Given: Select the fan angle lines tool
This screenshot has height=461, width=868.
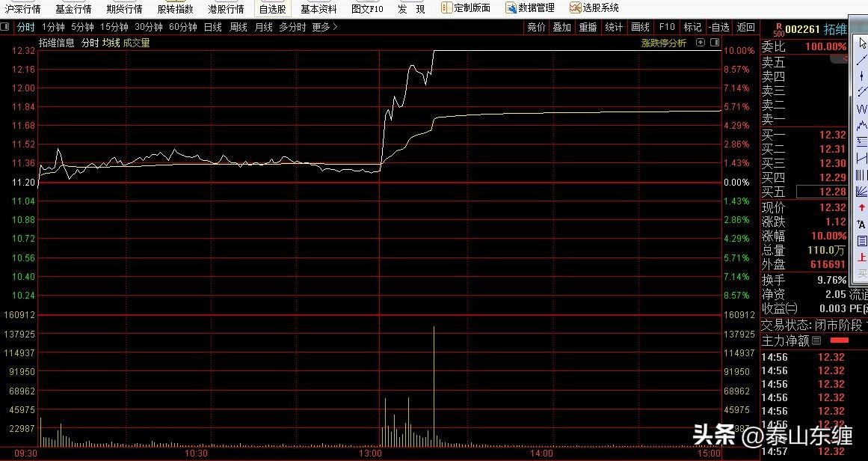Looking at the screenshot, I should coord(862,192).
